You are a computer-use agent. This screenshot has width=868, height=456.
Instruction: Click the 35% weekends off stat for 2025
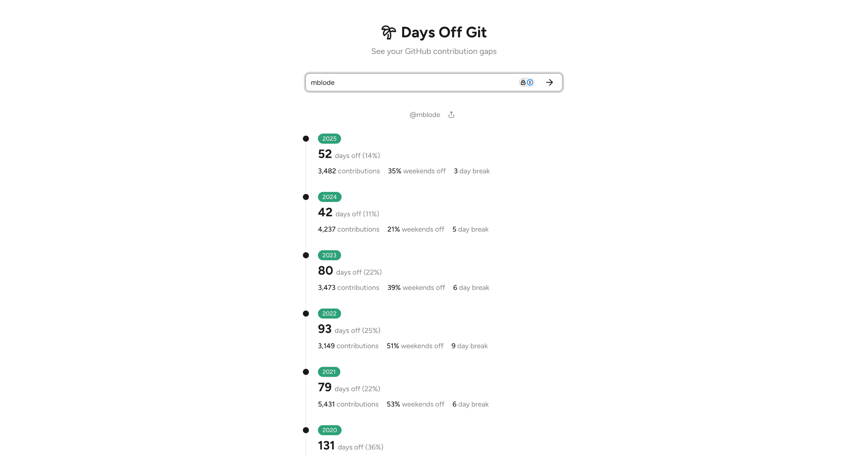417,171
